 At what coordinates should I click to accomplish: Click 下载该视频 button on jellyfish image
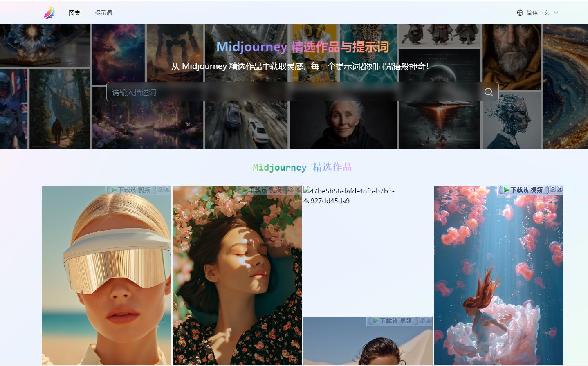pyautogui.click(x=523, y=190)
